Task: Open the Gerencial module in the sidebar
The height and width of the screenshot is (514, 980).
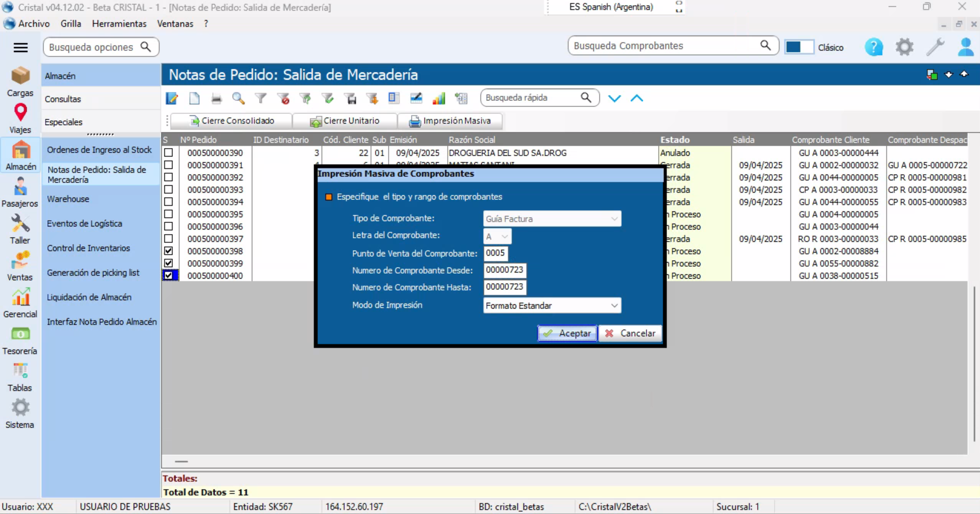Action: [20, 304]
